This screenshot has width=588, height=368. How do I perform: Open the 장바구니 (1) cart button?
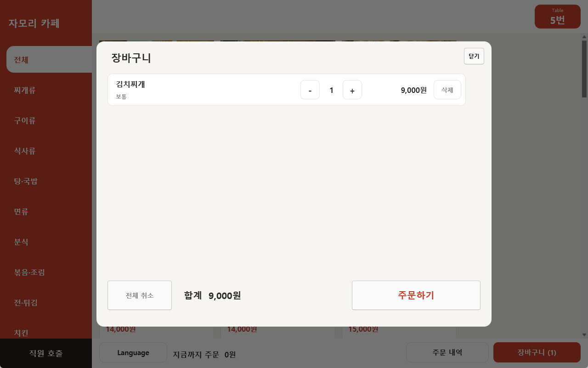point(537,352)
